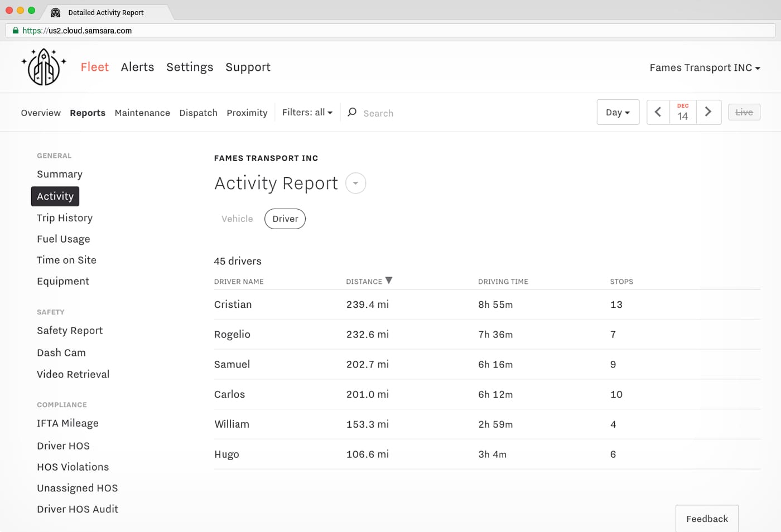Open the Equipment report
Image resolution: width=781 pixels, height=532 pixels.
tap(63, 281)
